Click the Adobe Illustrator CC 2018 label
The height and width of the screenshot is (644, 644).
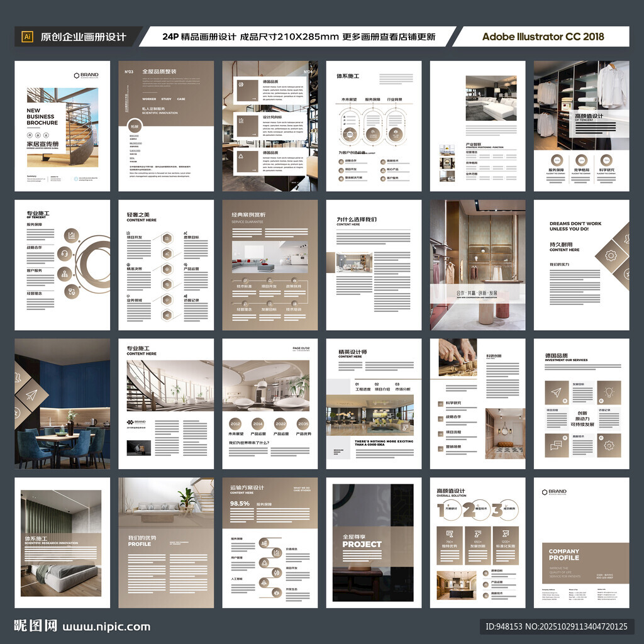(x=543, y=36)
